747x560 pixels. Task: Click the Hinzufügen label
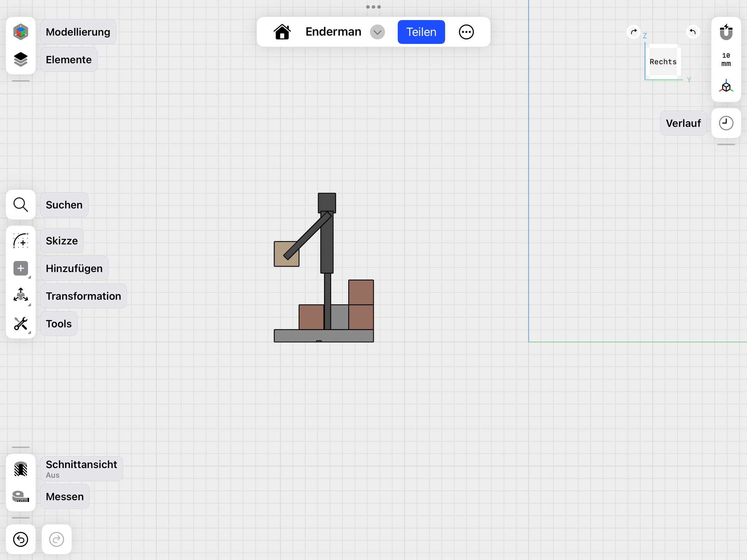(x=74, y=268)
